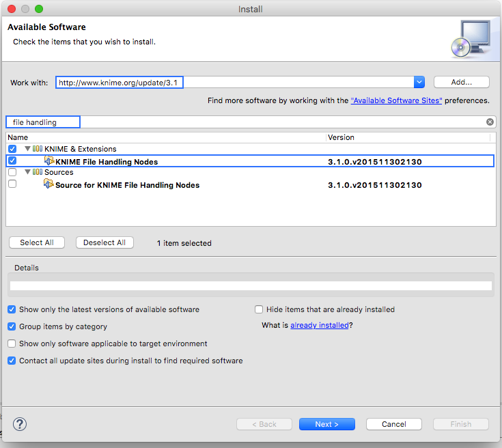Select the KNIME File Handling Nodes row label
502x448 pixels.
(107, 162)
